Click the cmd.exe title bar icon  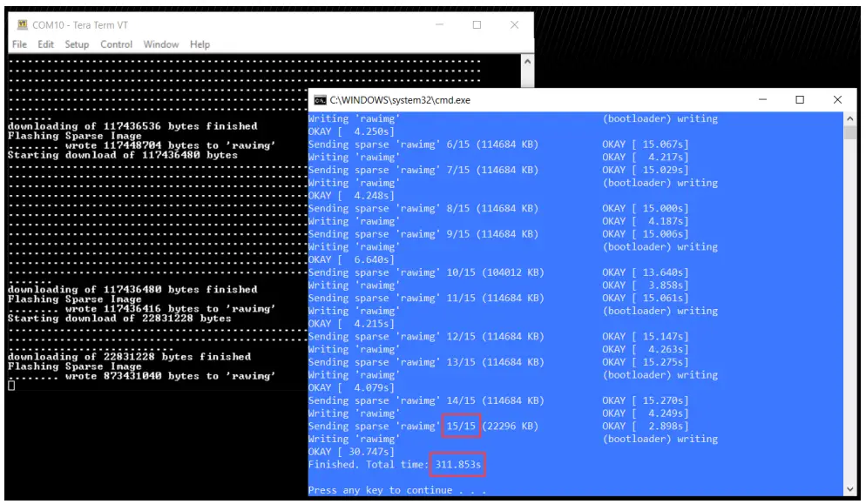click(x=320, y=100)
